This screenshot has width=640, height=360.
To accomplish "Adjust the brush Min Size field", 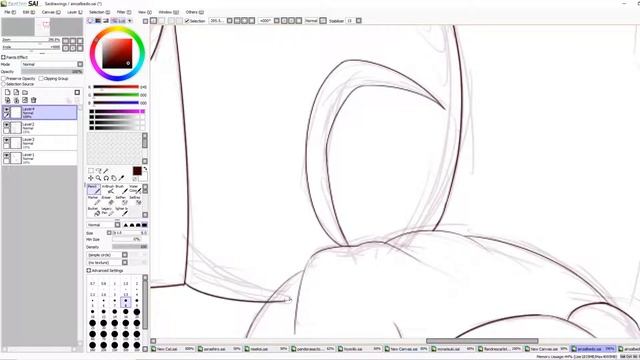I will [126, 240].
